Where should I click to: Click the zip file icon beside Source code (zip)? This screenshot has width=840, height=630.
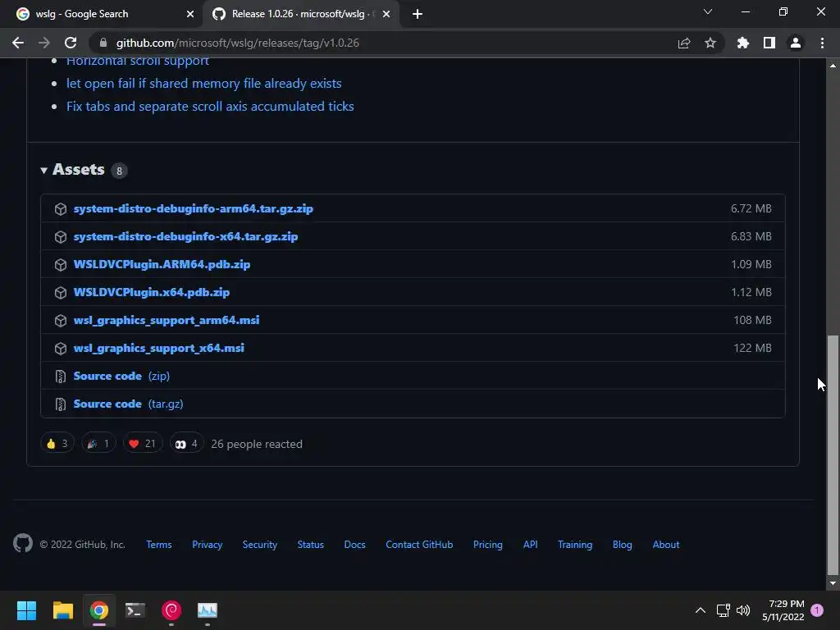tap(61, 376)
